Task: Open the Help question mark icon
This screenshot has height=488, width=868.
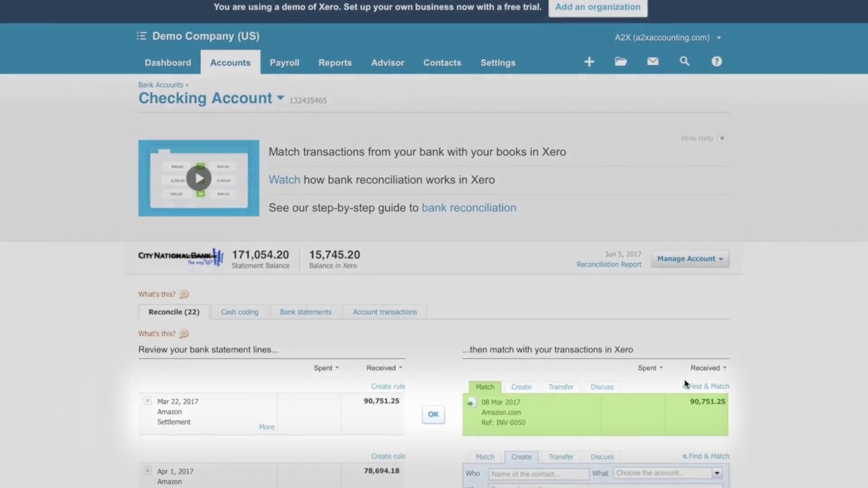Action: 716,62
